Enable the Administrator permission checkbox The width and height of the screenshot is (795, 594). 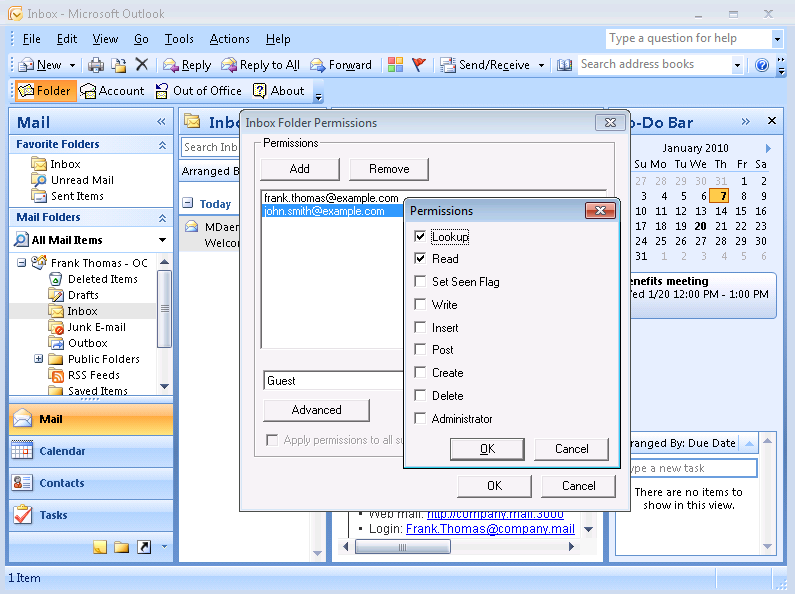click(x=420, y=418)
